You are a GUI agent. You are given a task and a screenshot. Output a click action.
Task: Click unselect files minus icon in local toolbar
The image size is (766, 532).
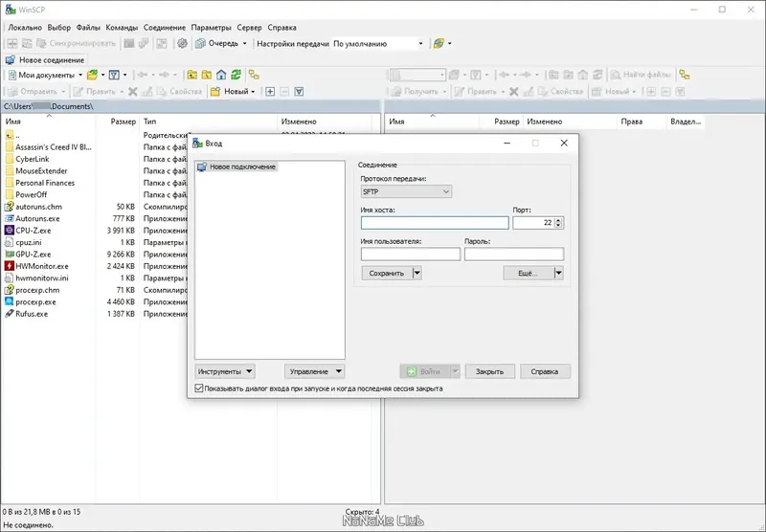(x=284, y=92)
